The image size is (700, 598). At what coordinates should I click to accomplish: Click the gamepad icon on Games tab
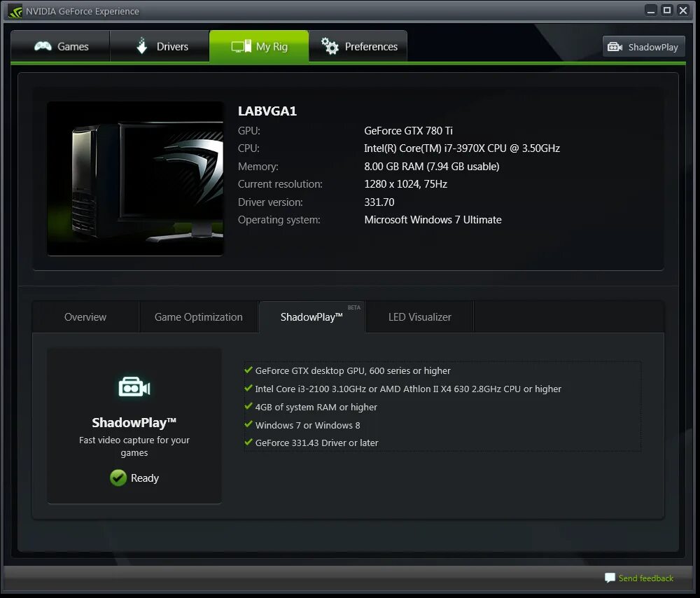43,46
